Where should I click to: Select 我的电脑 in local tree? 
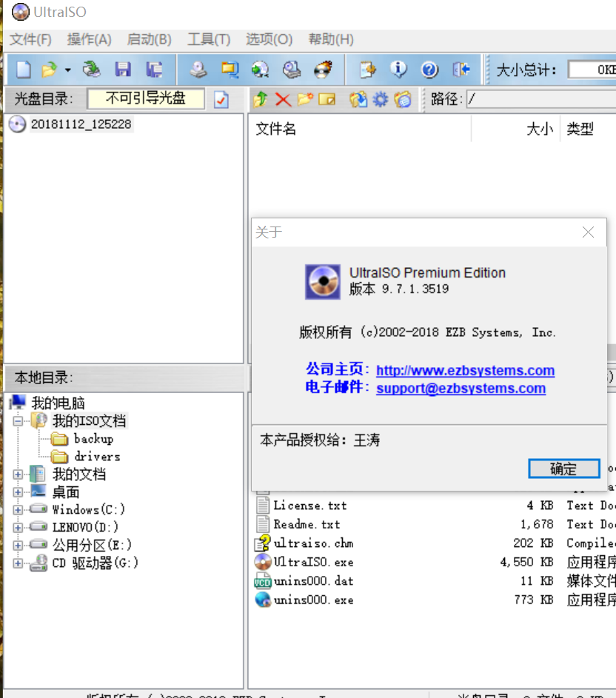tap(58, 403)
